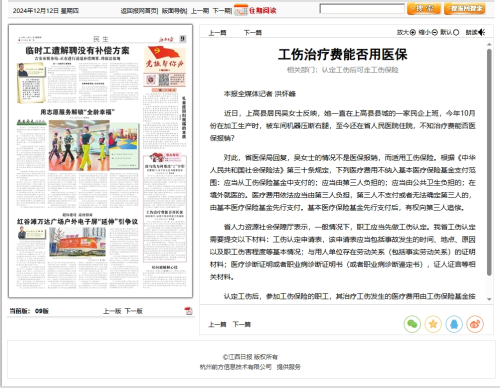Click paragraph starting 近日，上高县居民吴女士反映
This screenshot has height=388, width=500.
point(343,126)
